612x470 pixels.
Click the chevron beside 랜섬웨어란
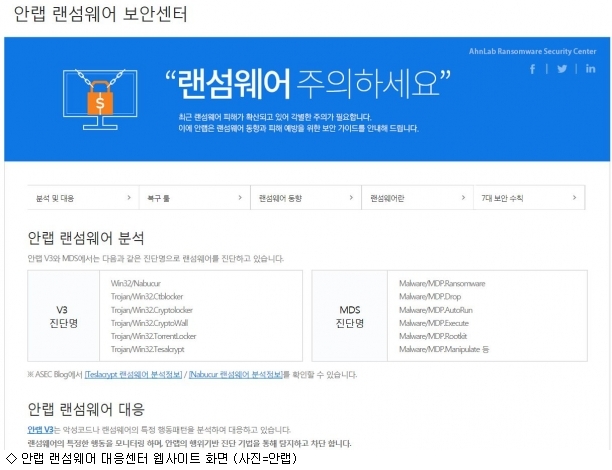click(x=463, y=198)
